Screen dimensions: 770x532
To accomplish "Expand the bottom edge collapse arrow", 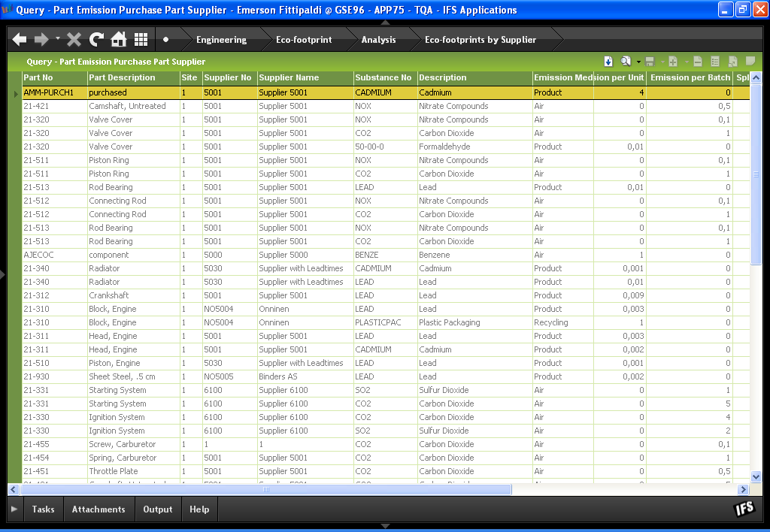I will tap(386, 526).
